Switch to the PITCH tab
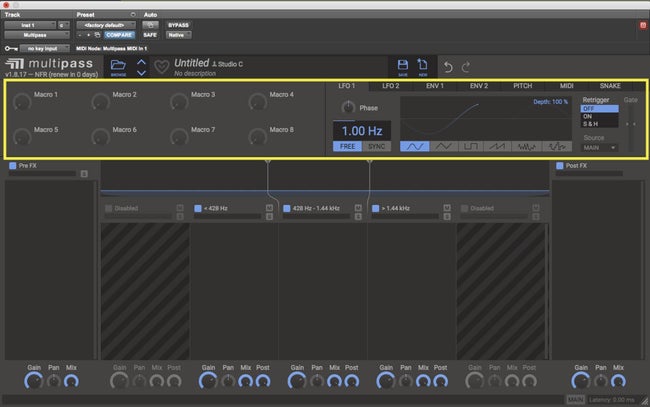This screenshot has height=407, width=650. (x=522, y=86)
